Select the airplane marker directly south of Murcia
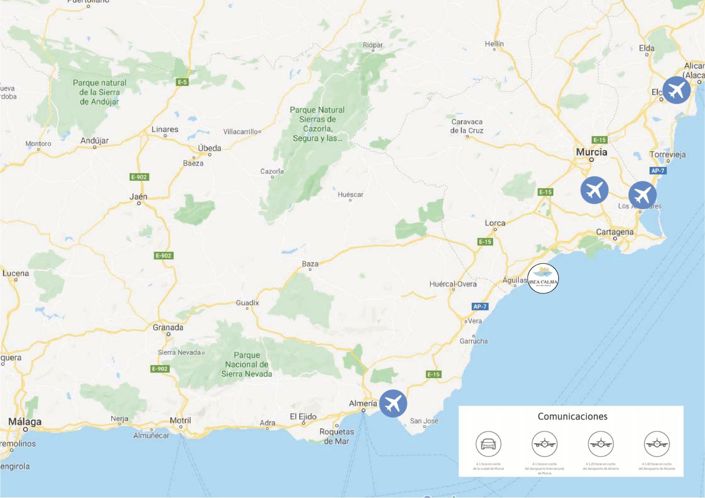705x498 pixels. pyautogui.click(x=594, y=190)
